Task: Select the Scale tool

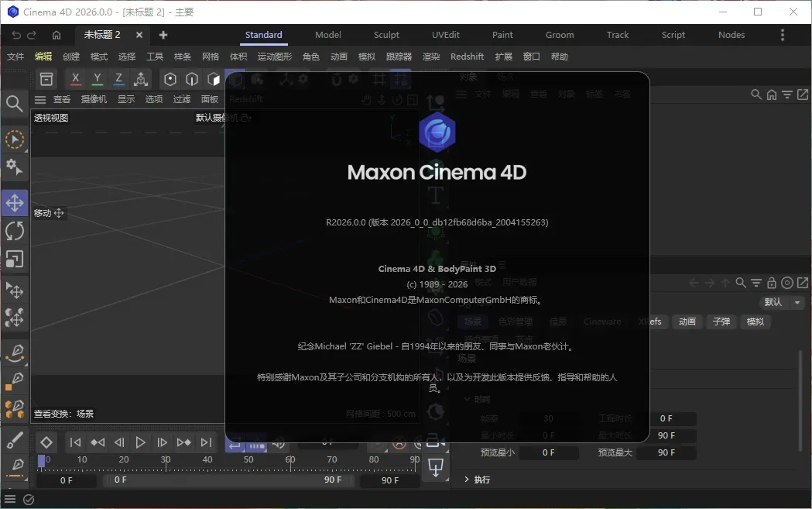Action: click(15, 259)
